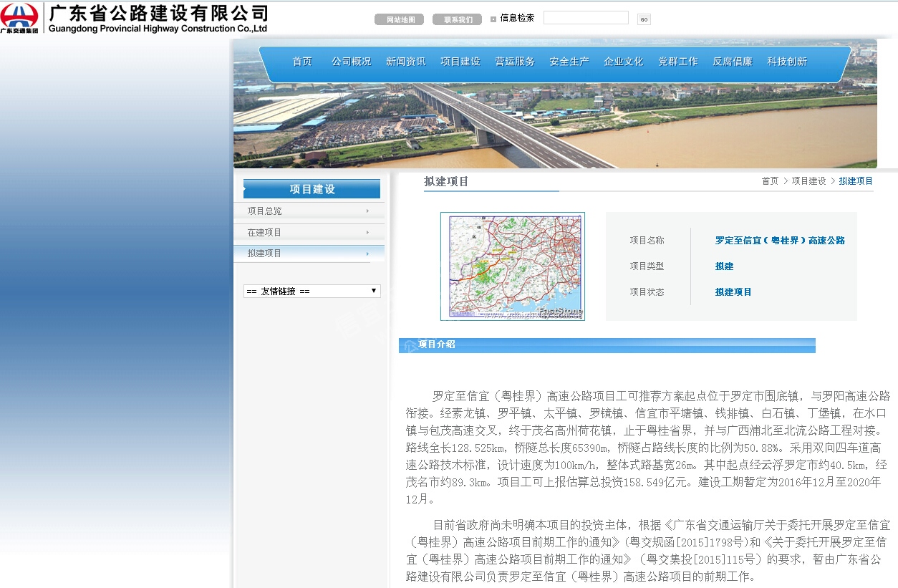Select the 企业文化 navigation item
The height and width of the screenshot is (588, 898).
(624, 62)
